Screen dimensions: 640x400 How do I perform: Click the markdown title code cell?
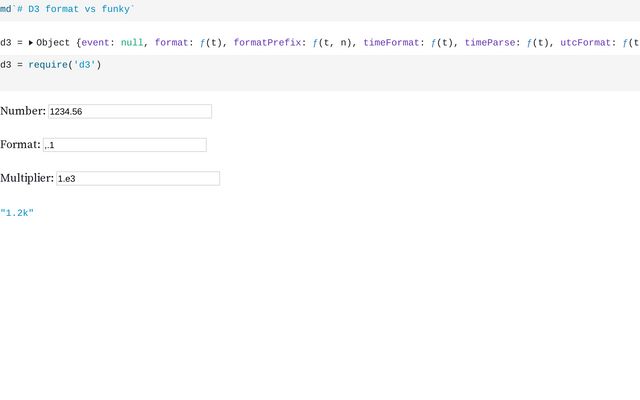tap(68, 8)
